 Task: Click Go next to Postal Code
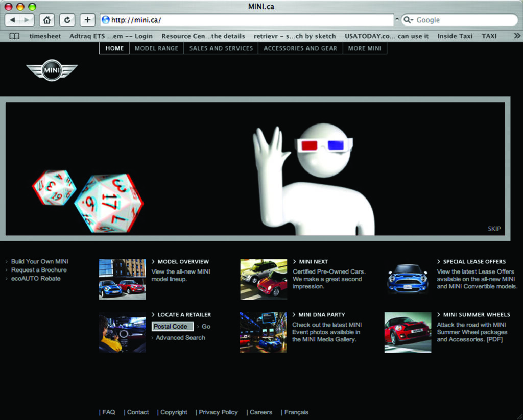[x=206, y=326]
